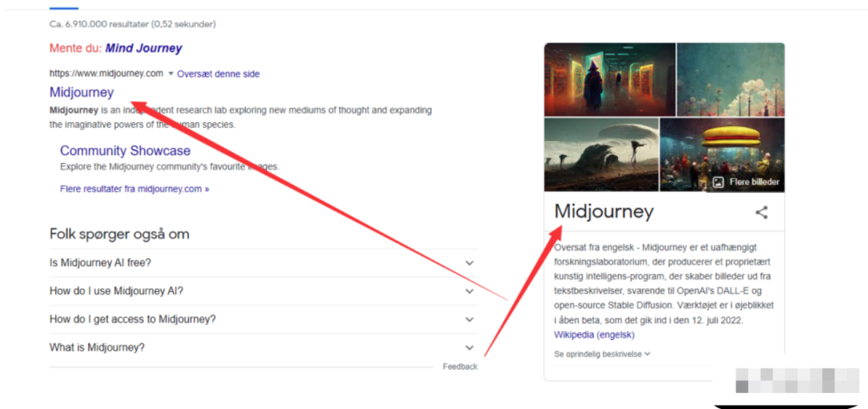Click the Mind Journey spelling suggestion
The height and width of the screenshot is (409, 868).
click(143, 48)
